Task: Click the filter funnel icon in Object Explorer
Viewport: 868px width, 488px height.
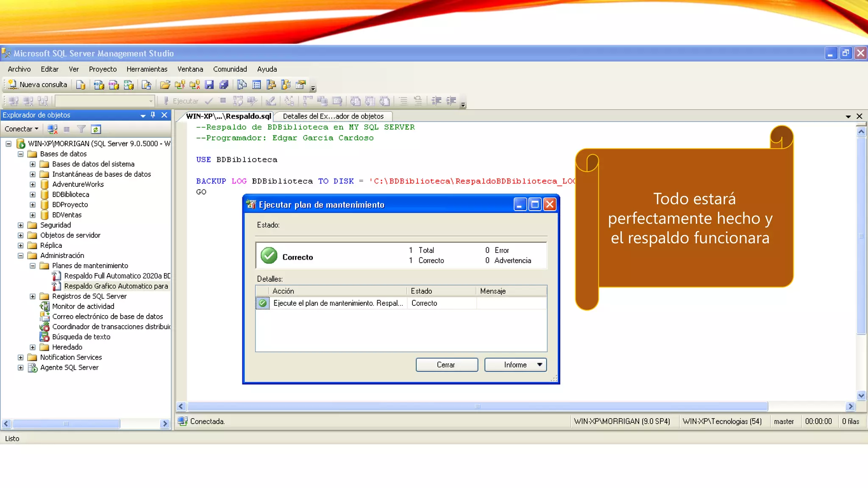Action: 81,129
